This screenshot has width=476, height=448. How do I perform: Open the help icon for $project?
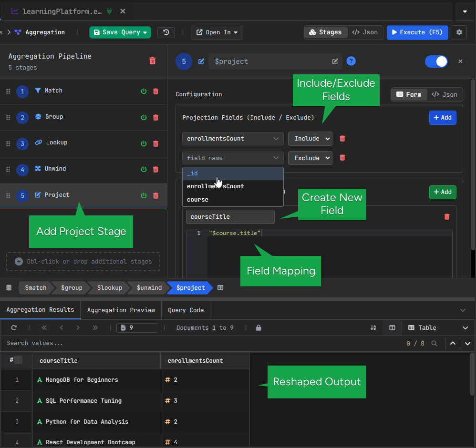coord(351,61)
